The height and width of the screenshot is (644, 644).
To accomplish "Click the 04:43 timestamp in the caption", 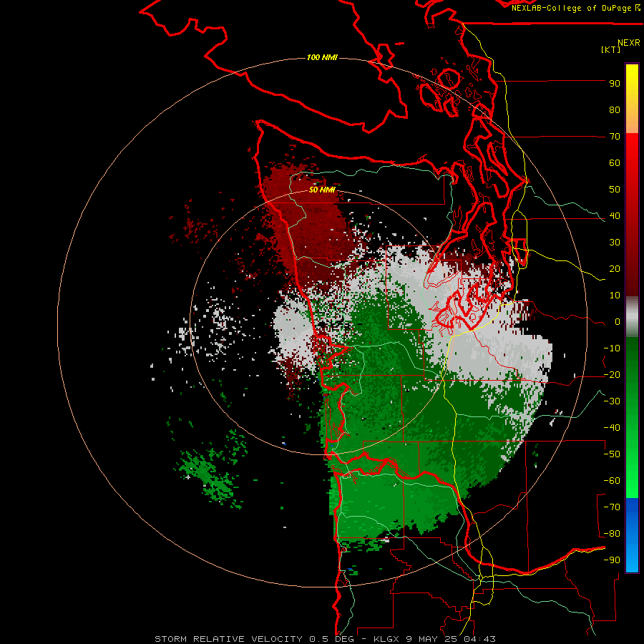I will (x=479, y=639).
